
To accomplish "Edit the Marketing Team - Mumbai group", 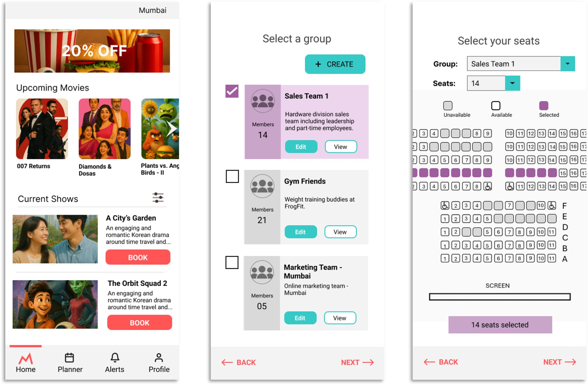I will pos(300,318).
